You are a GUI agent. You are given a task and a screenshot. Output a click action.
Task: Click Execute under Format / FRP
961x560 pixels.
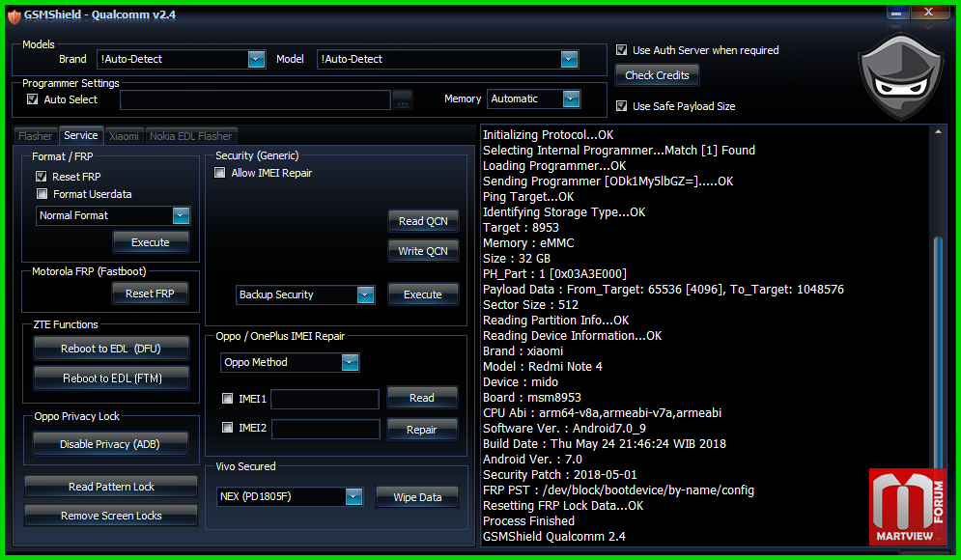point(151,242)
